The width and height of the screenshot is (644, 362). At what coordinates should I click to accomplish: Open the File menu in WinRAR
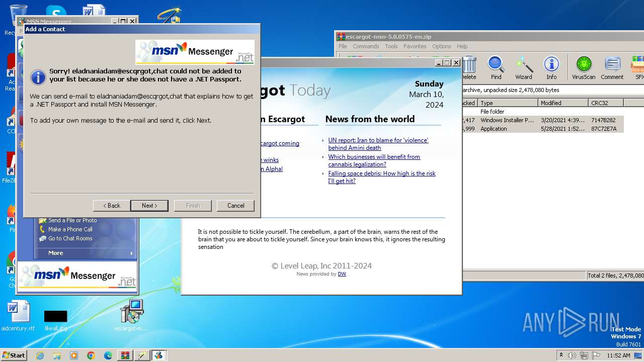pos(343,46)
